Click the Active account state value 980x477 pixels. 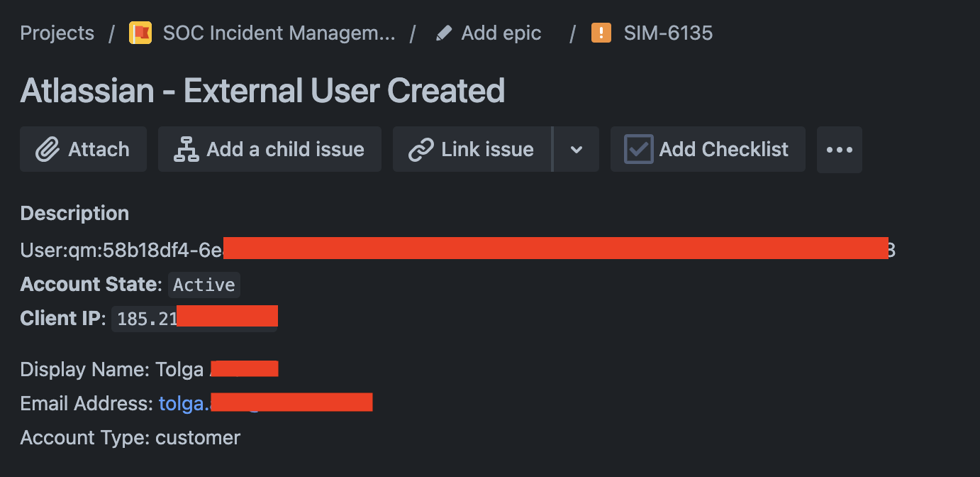click(204, 285)
